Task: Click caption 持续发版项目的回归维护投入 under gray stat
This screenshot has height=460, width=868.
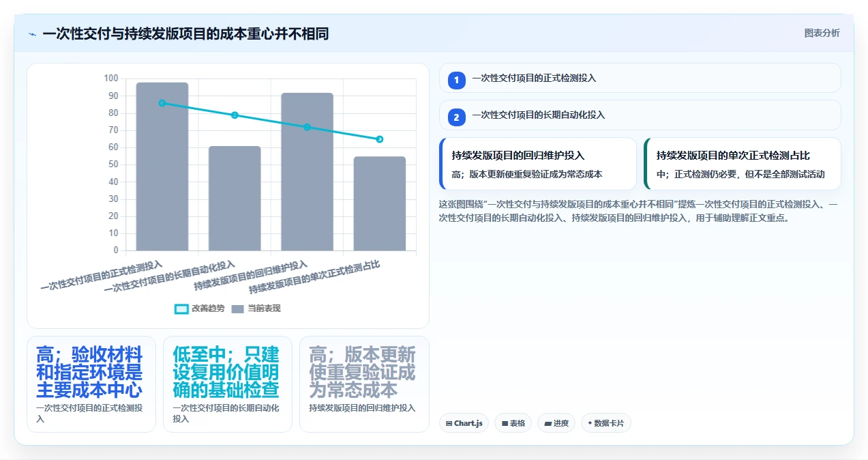Action: [x=362, y=407]
